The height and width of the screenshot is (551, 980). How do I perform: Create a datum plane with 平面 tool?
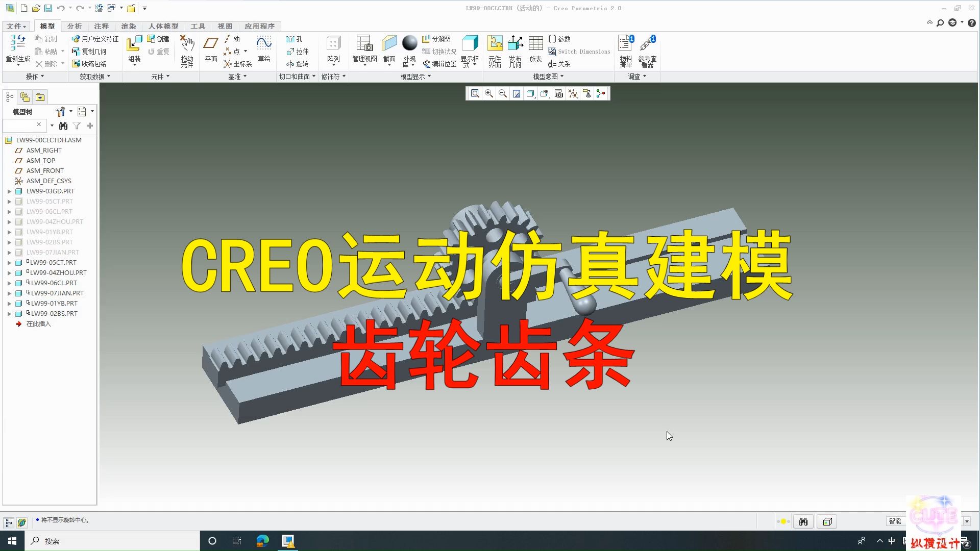point(210,49)
